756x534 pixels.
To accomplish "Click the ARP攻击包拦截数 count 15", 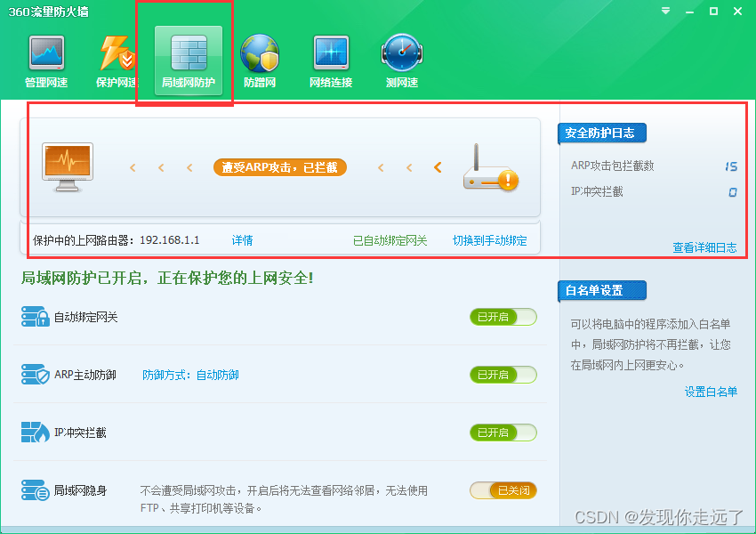I will pyautogui.click(x=731, y=166).
